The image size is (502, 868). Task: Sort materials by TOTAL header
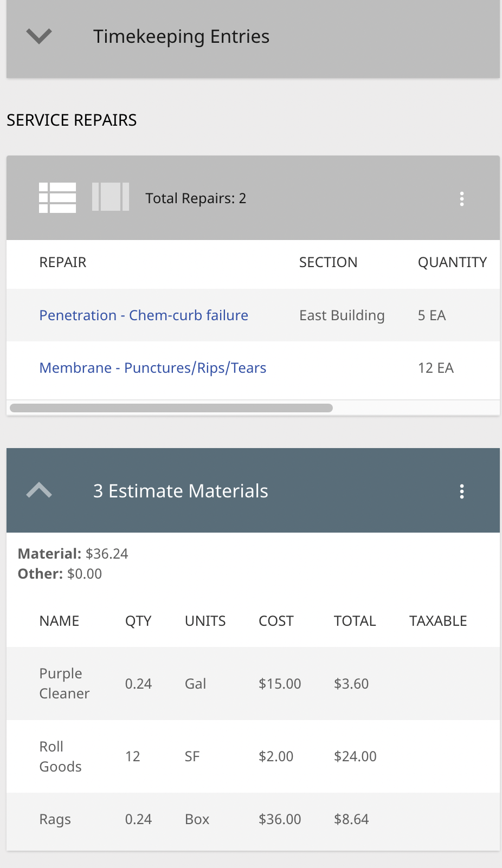point(355,621)
